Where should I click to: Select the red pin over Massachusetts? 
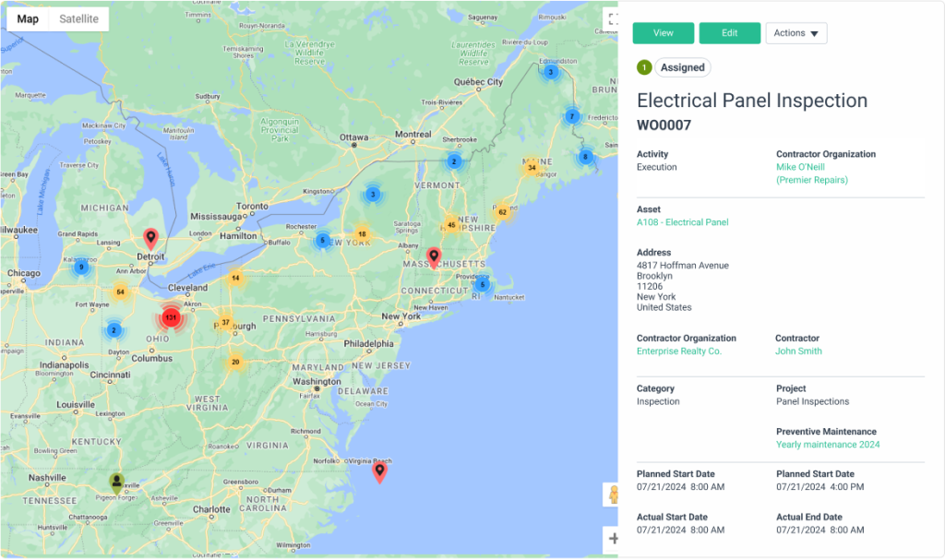434,255
